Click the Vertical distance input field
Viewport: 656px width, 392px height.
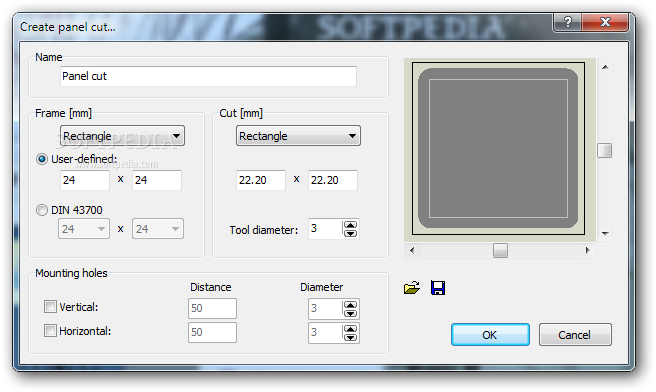212,308
